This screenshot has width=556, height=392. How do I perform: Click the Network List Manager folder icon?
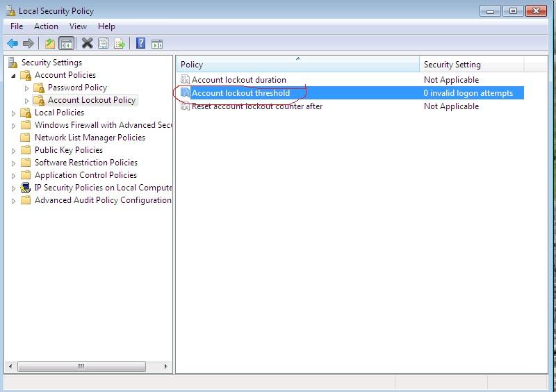click(25, 138)
